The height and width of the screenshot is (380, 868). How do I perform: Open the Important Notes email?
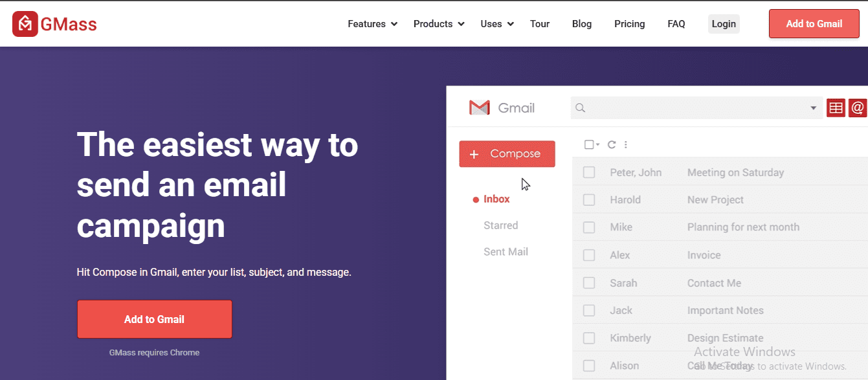[x=726, y=311]
